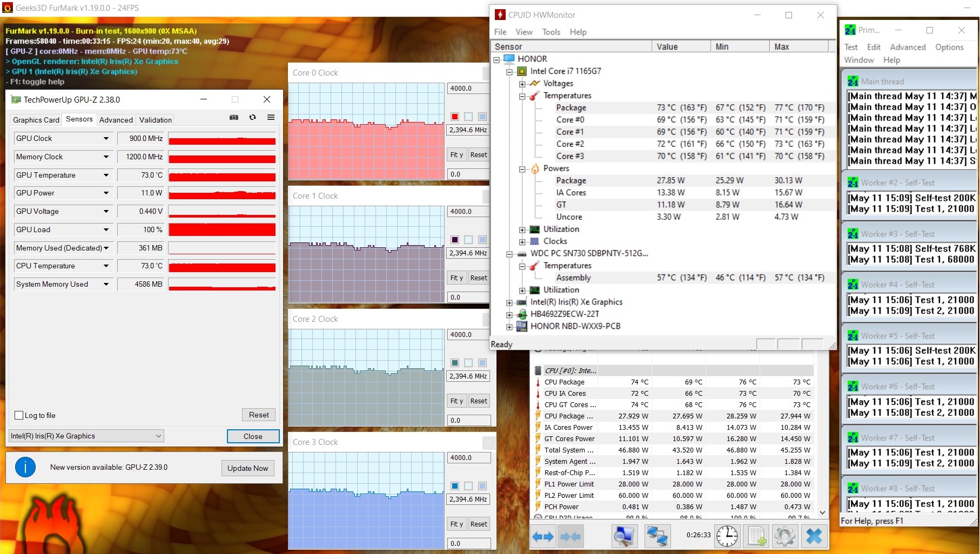Screen dimensions: 980x554
Task: Click Intel Core i7 1165G7 chip icon
Action: [522, 71]
